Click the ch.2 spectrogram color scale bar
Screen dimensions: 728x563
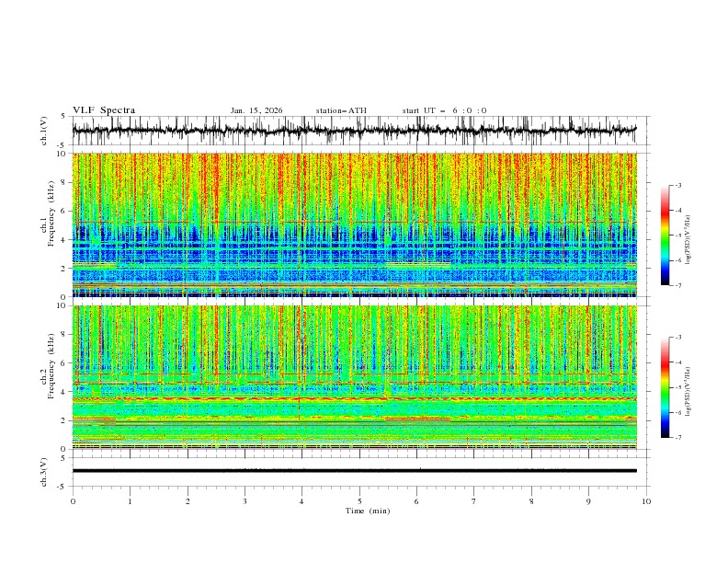point(665,387)
